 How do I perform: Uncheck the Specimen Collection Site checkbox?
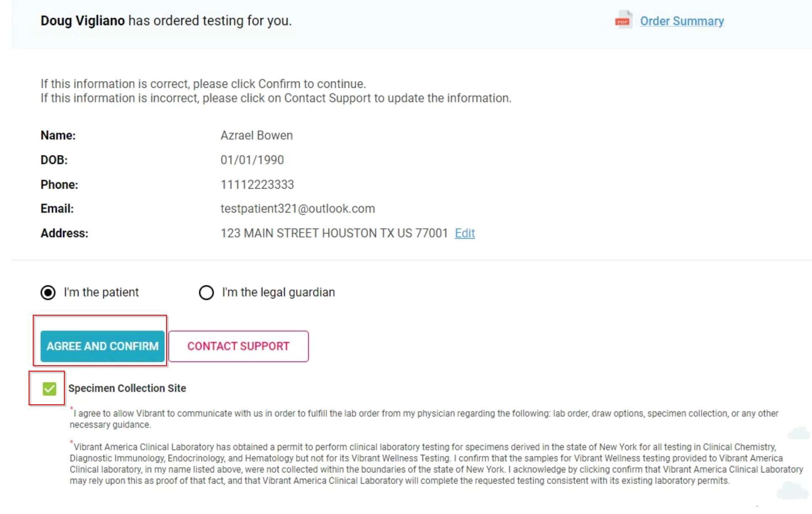click(49, 389)
